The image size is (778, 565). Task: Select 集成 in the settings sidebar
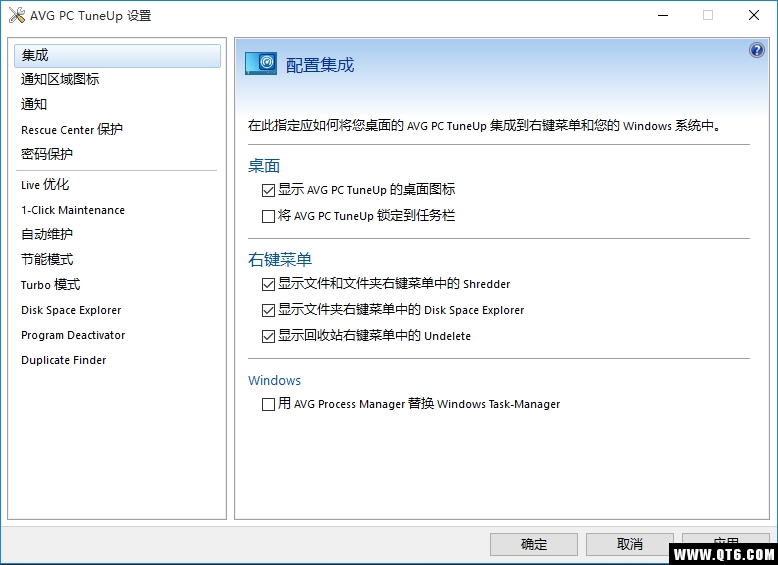(x=118, y=56)
